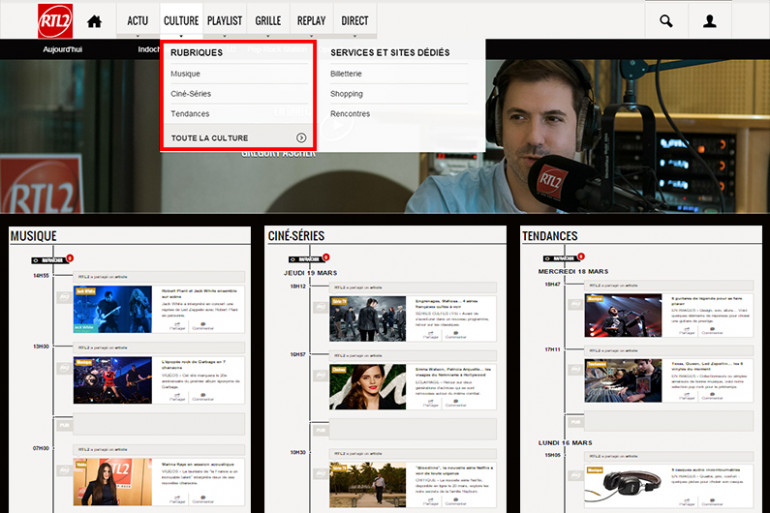
Task: Refresh the Musique timeline feed
Action: coord(49,259)
